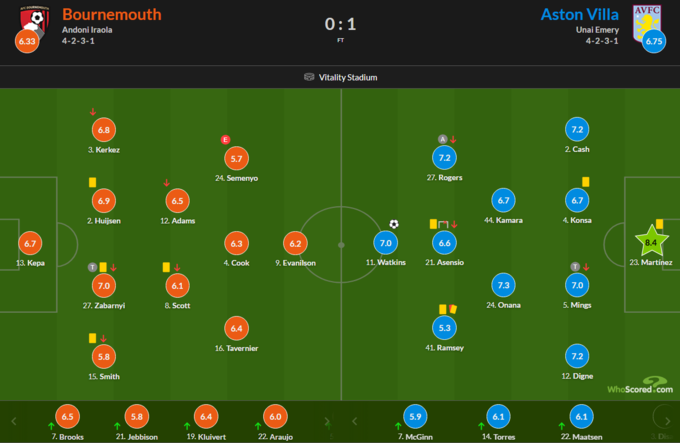Click the assist badge above Rogers

tap(441, 139)
